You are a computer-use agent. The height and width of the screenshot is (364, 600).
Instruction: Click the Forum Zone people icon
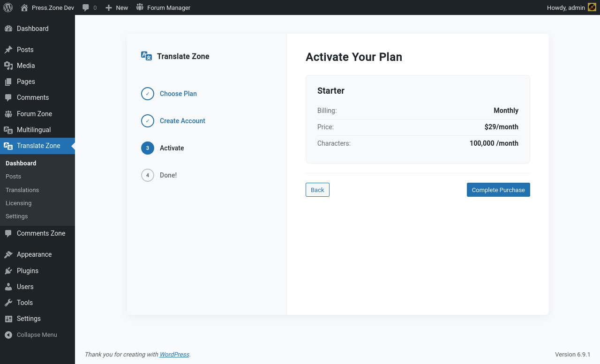point(8,114)
